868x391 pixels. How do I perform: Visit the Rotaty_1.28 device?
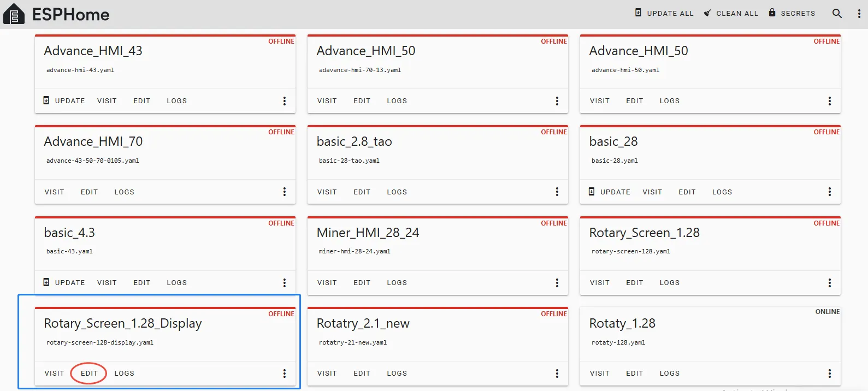(x=599, y=374)
